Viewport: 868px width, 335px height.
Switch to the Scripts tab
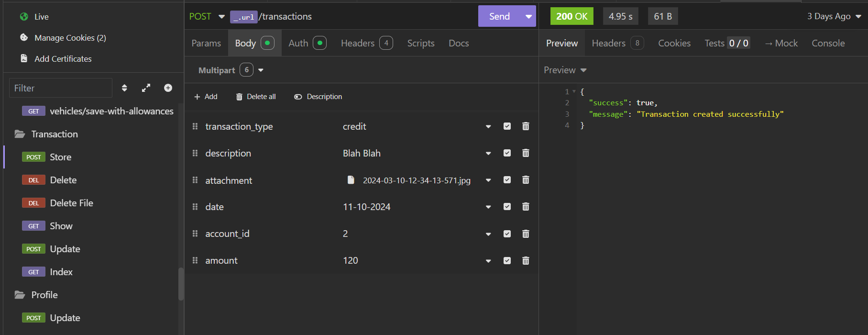[420, 43]
